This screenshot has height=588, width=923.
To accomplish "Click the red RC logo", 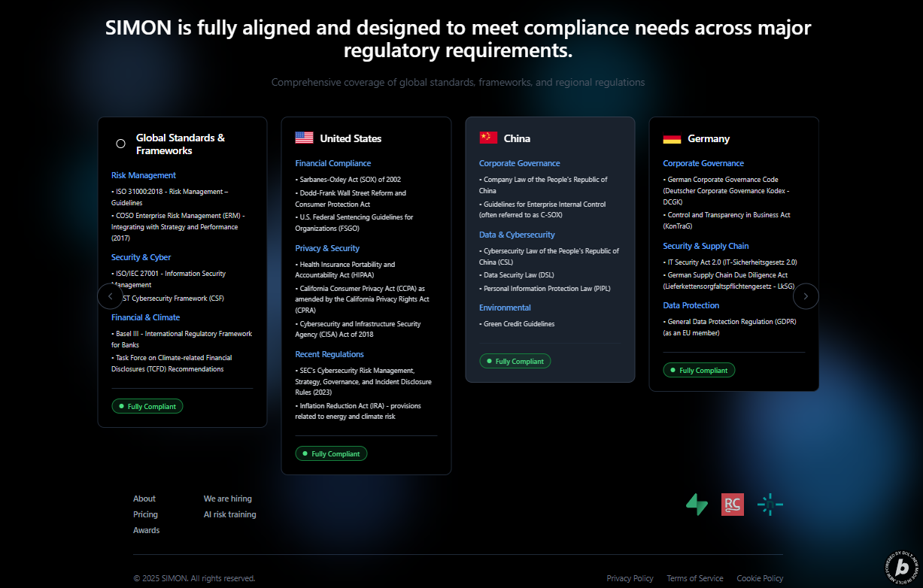I will click(x=733, y=505).
